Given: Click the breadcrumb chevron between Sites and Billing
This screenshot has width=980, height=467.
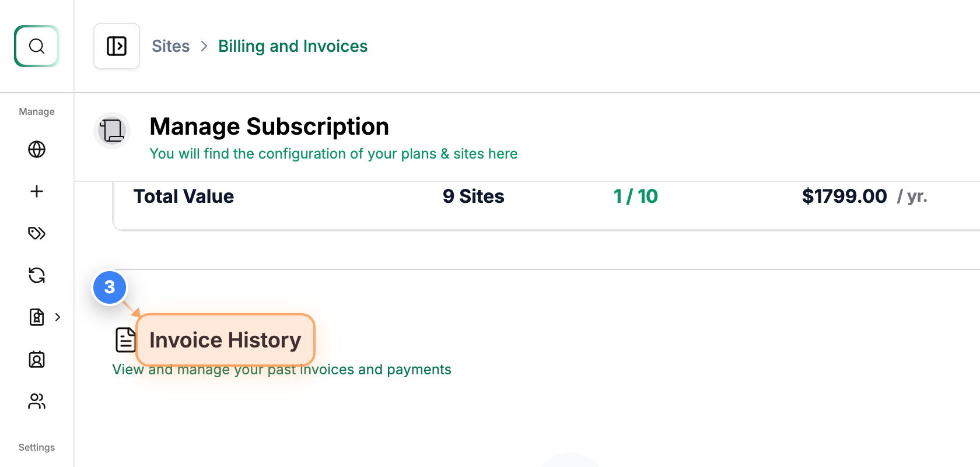Looking at the screenshot, I should pyautogui.click(x=204, y=45).
